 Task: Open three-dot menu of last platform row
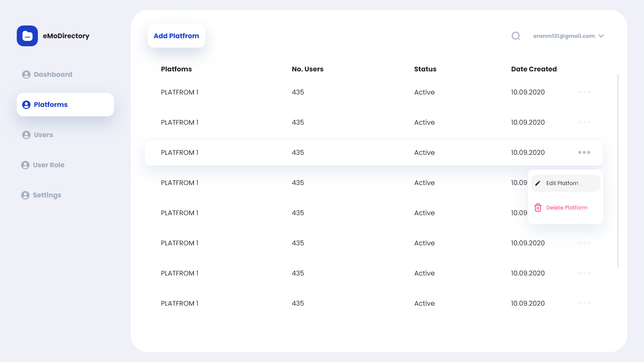click(x=584, y=303)
